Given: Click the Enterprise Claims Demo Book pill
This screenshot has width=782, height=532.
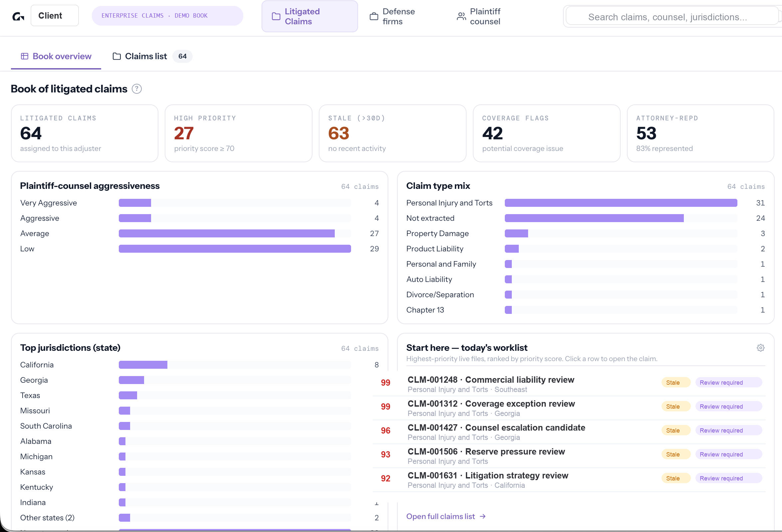Looking at the screenshot, I should click(168, 16).
